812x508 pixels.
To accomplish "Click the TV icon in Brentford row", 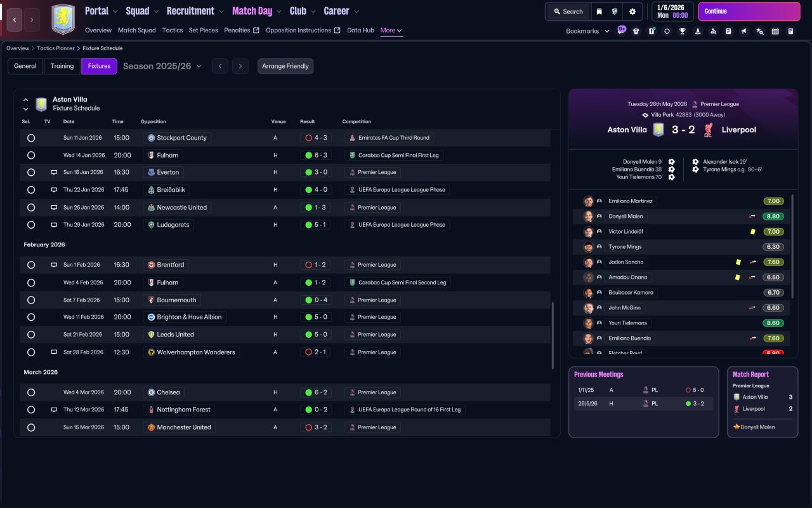I will coord(54,265).
